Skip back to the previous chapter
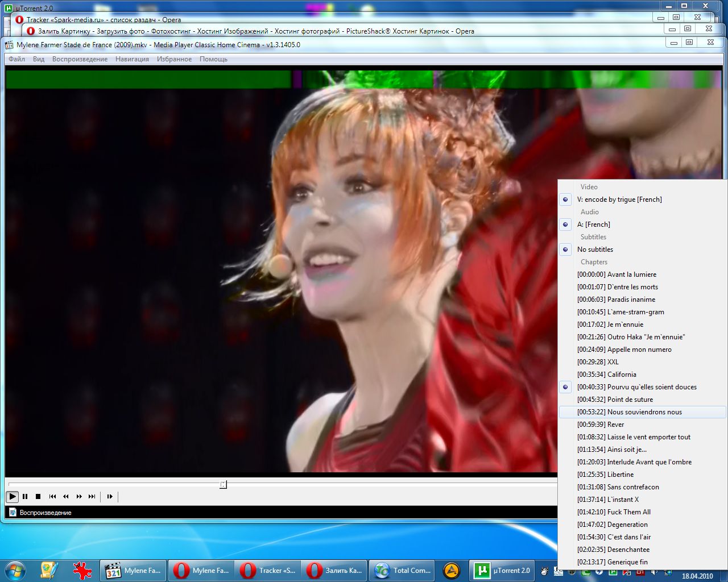The height and width of the screenshot is (582, 728). pyautogui.click(x=52, y=496)
